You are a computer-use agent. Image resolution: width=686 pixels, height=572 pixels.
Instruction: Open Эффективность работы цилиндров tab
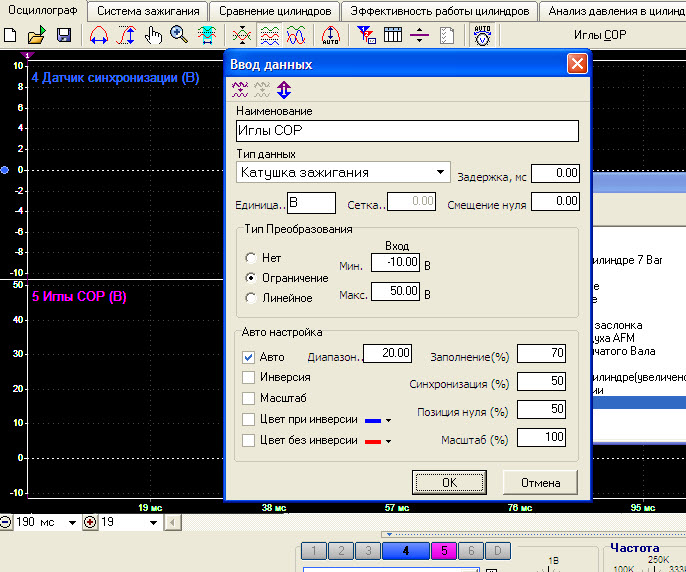click(440, 11)
